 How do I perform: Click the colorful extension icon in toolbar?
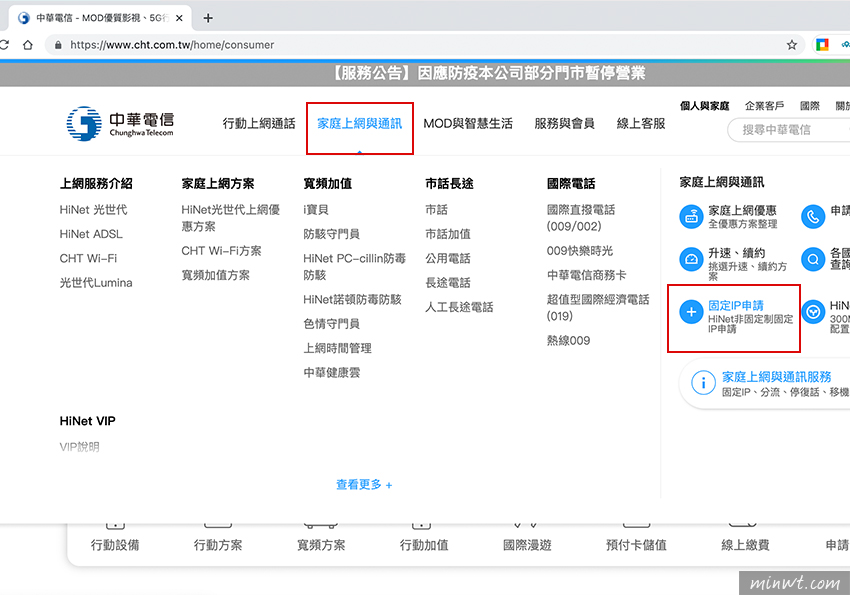[822, 45]
